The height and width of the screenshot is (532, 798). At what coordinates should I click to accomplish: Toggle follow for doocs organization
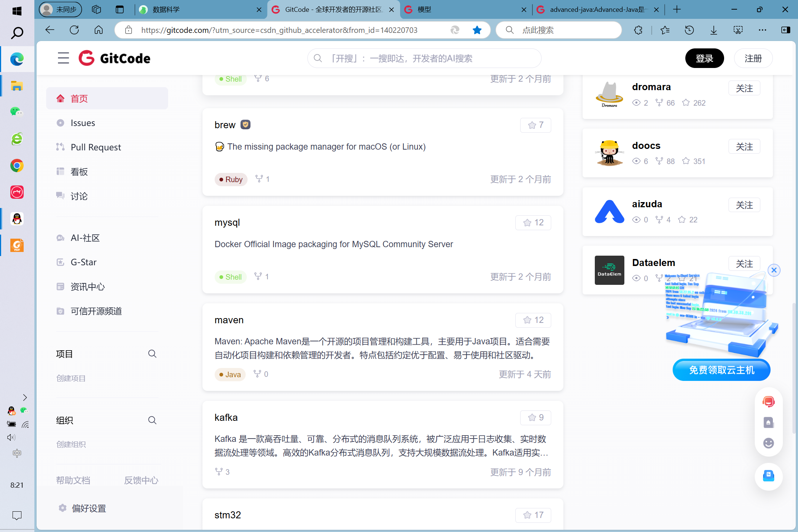pyautogui.click(x=744, y=147)
